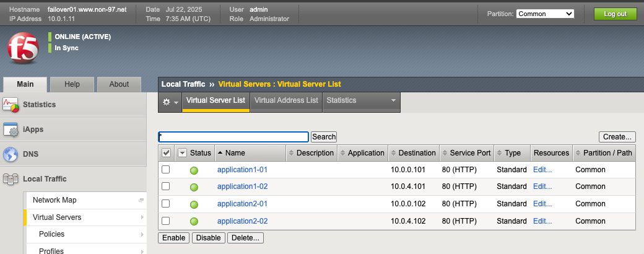Open the application1-01 virtual server link

[x=242, y=170]
